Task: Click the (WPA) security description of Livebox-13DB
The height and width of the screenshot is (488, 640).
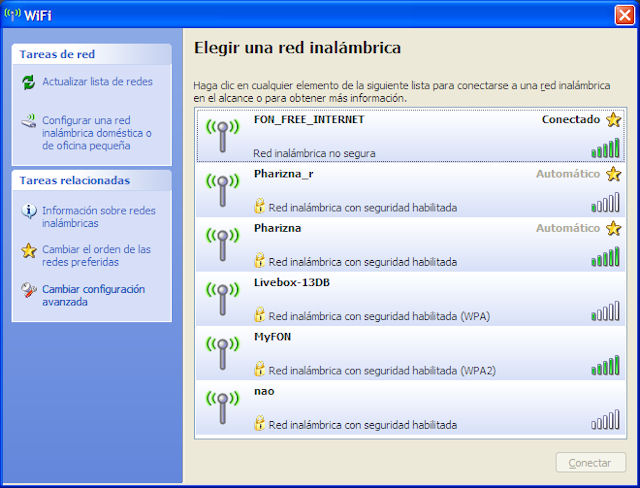Action: point(379,316)
